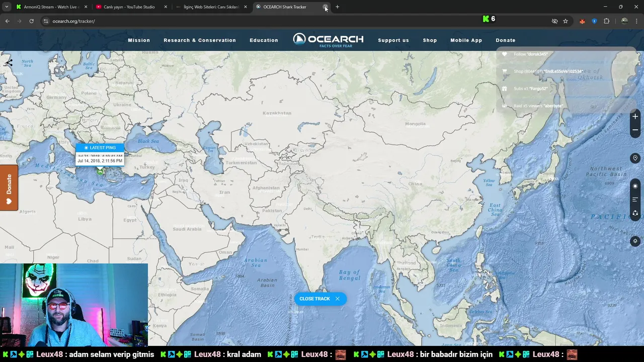The height and width of the screenshot is (362, 644).
Task: Click the Follow doruk345 overlay alert
Action: (x=531, y=54)
